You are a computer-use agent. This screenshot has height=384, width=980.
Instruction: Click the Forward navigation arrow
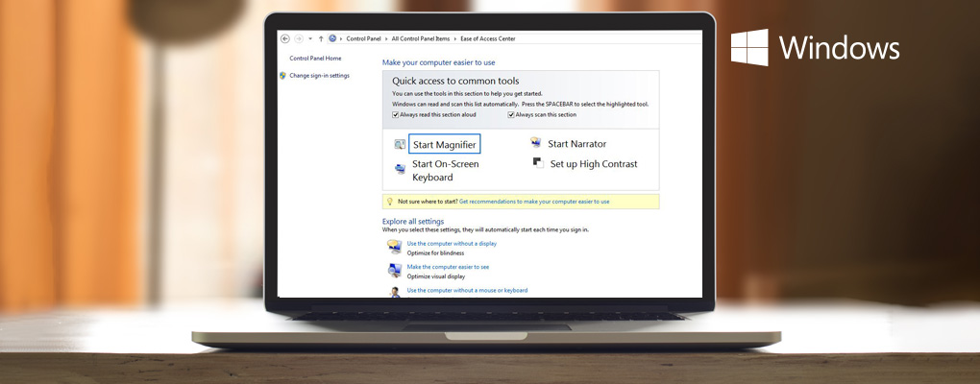[x=299, y=38]
